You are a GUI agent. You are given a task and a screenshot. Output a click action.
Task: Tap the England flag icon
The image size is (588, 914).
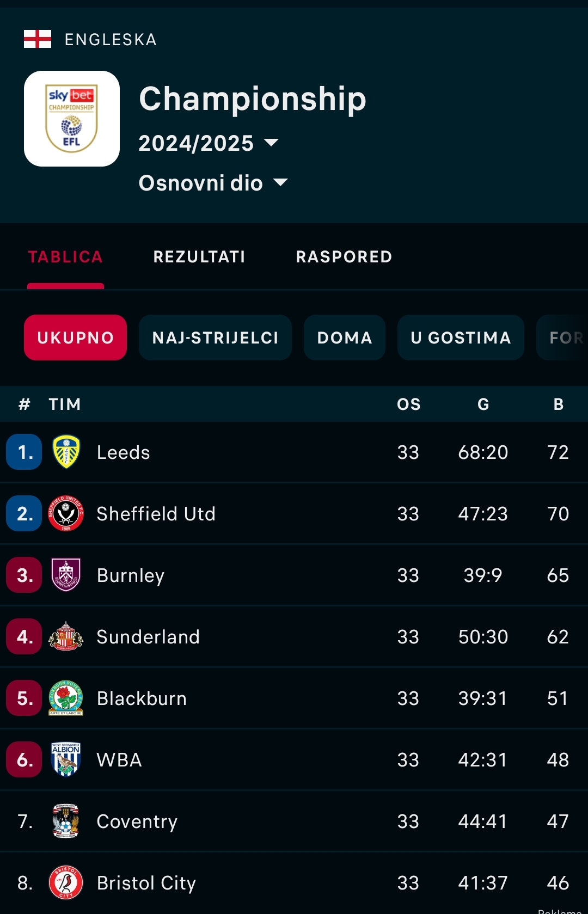point(38,39)
